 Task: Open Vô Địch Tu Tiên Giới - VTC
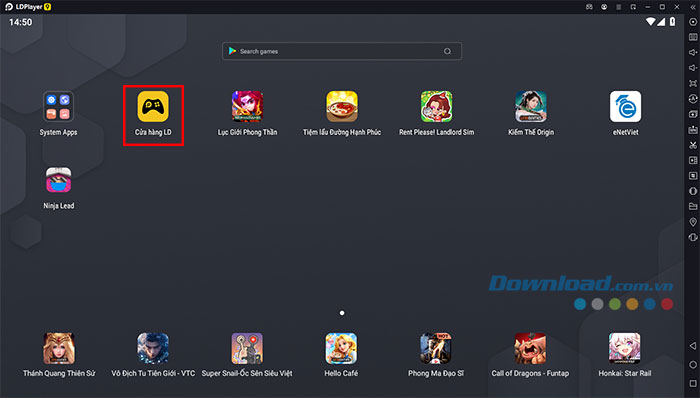[153, 348]
